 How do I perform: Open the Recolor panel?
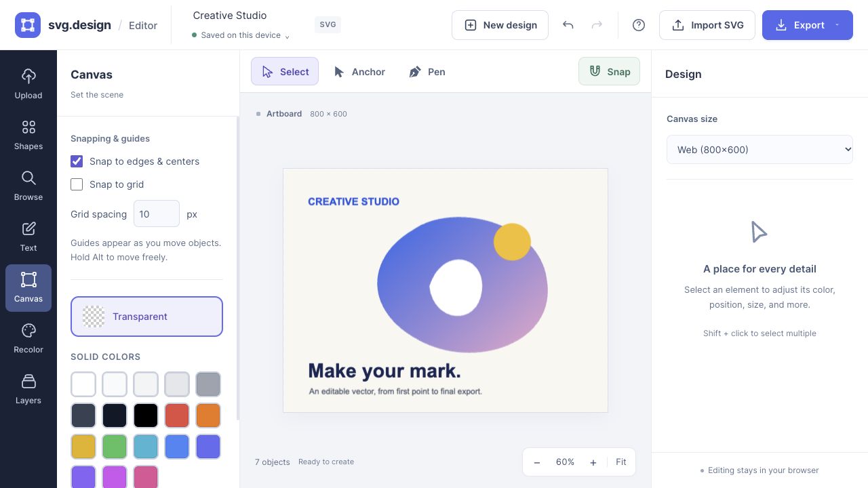[x=28, y=338]
